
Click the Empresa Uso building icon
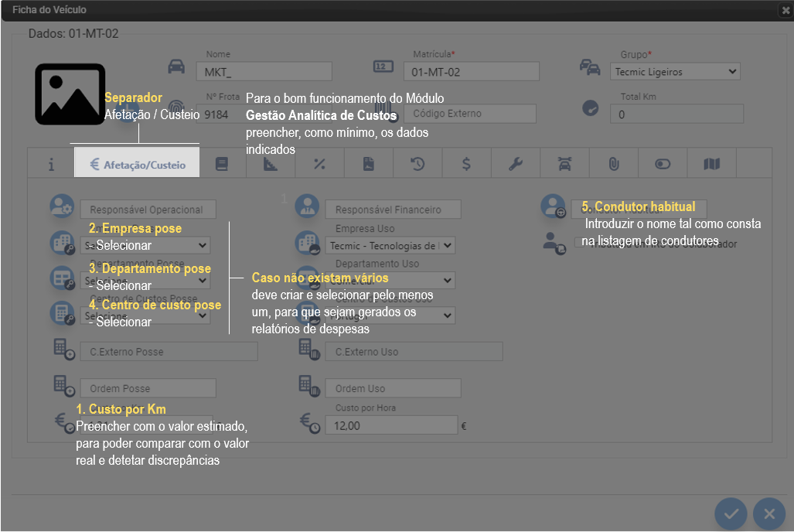click(308, 243)
